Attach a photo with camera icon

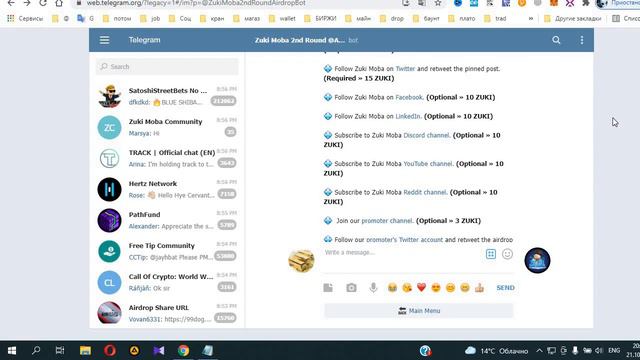(x=351, y=288)
